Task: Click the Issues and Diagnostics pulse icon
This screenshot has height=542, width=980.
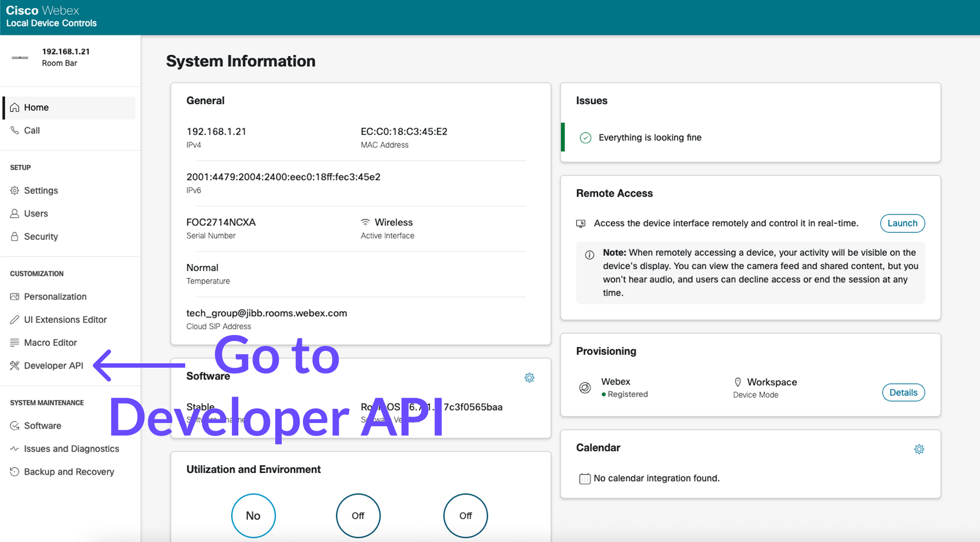Action: [x=15, y=449]
